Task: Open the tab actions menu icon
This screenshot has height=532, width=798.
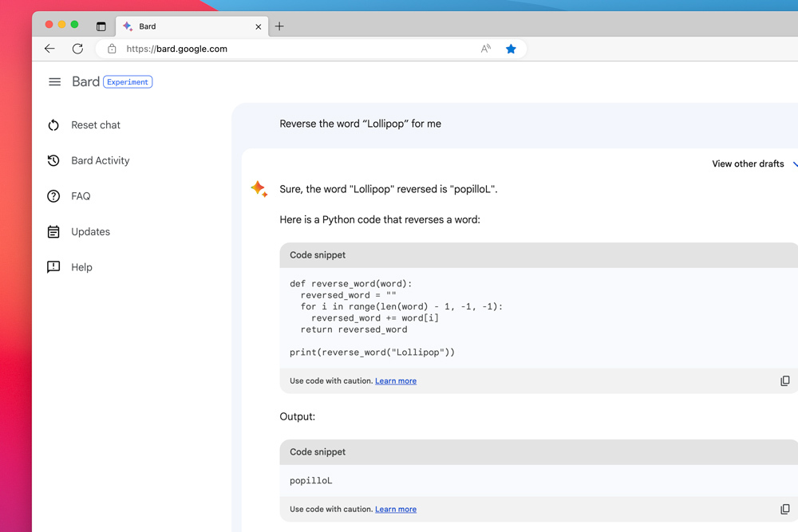Action: click(101, 26)
